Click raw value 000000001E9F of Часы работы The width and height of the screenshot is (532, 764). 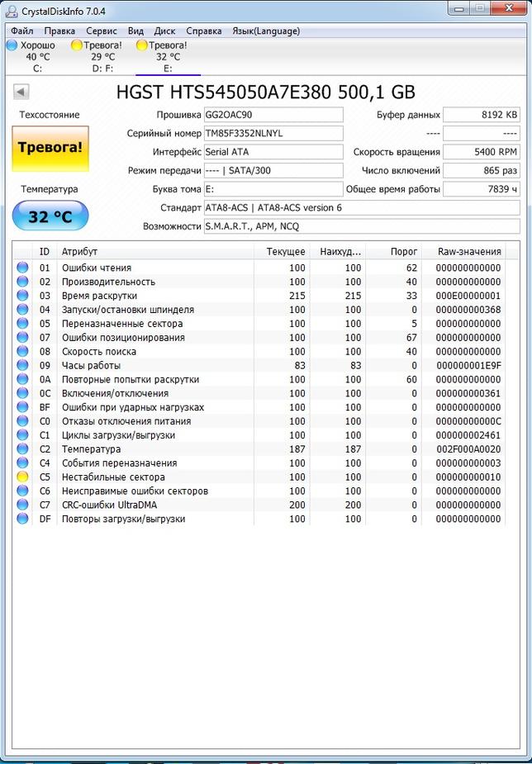pos(469,365)
